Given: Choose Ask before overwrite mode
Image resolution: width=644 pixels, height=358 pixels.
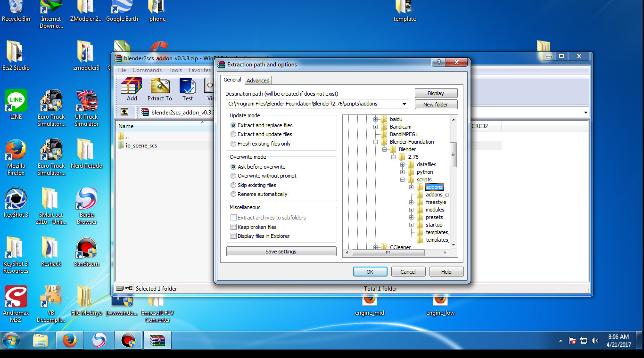Looking at the screenshot, I should click(x=258, y=167).
